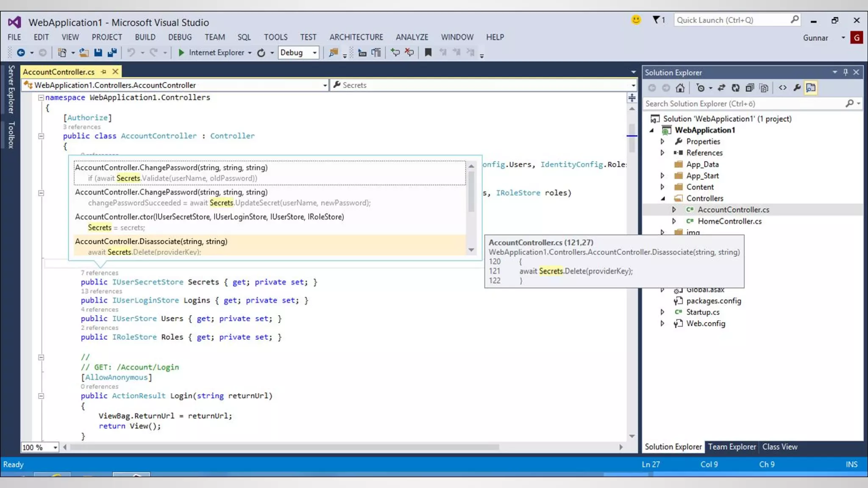Screen dimensions: 868x488
Task: Click the Save All icon
Action: coord(112,53)
